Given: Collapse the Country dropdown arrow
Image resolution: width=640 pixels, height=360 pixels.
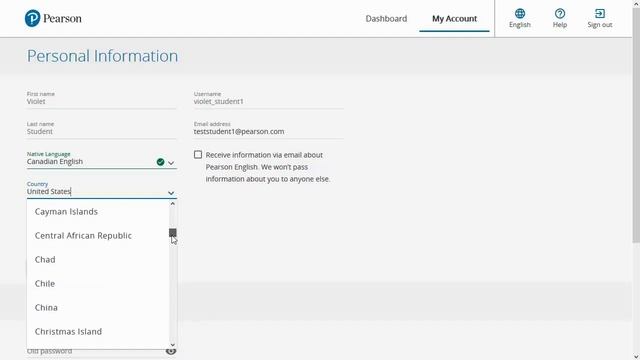Looking at the screenshot, I should click(171, 193).
